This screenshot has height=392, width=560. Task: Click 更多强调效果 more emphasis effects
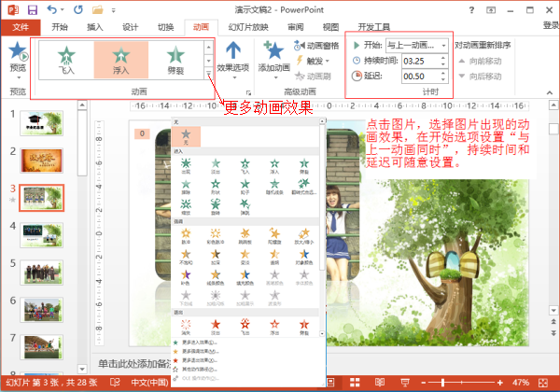196,351
